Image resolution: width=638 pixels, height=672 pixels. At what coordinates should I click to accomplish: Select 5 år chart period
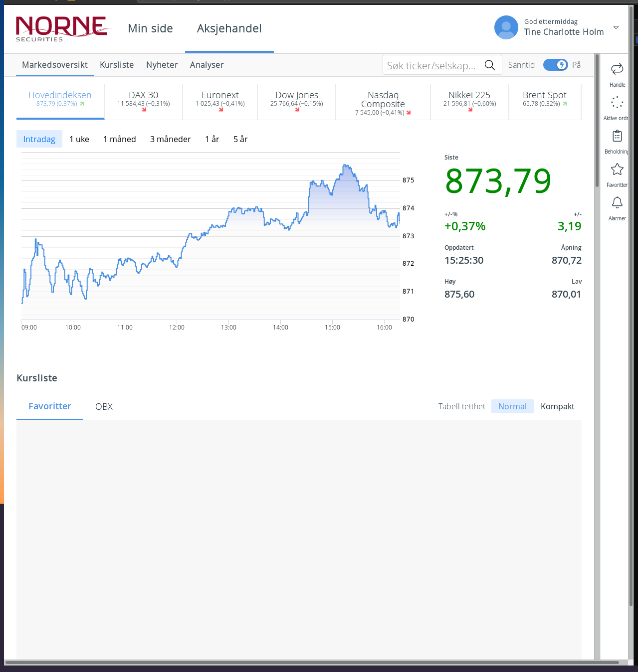click(240, 139)
